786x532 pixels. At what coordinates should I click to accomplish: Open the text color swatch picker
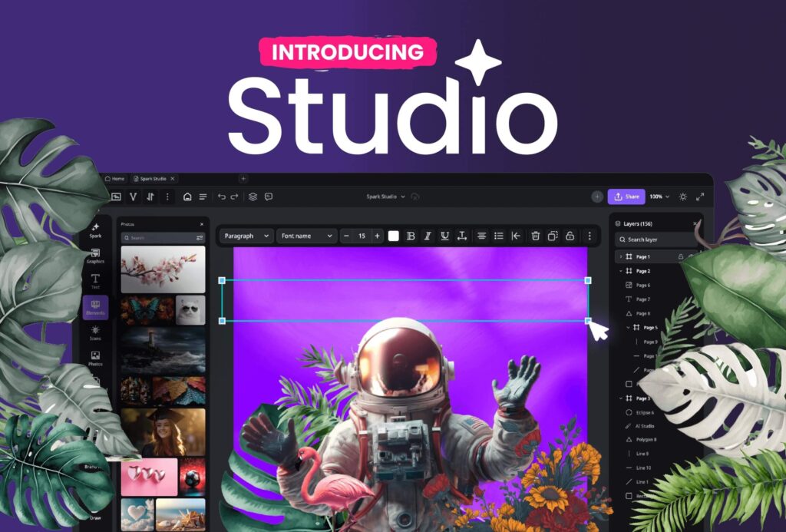[393, 236]
